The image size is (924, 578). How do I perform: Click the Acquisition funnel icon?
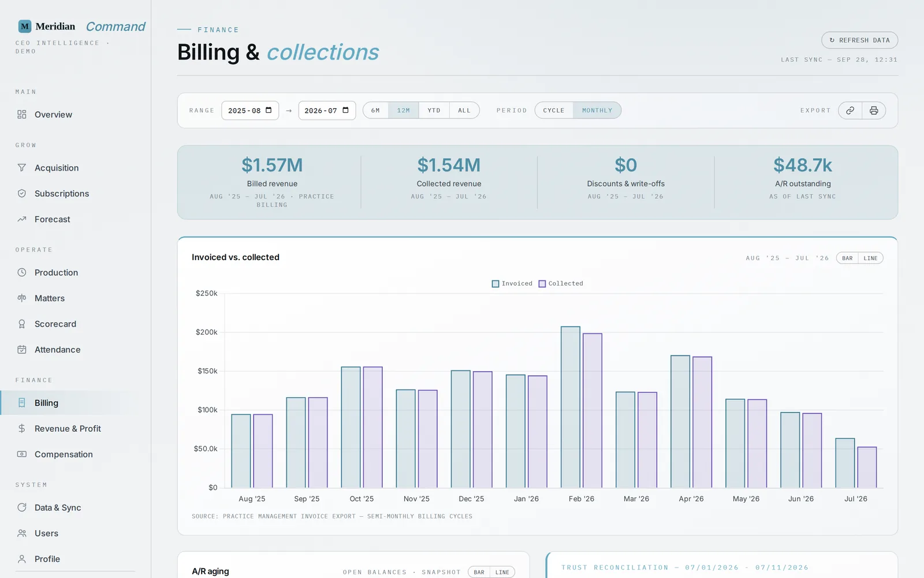tap(22, 168)
